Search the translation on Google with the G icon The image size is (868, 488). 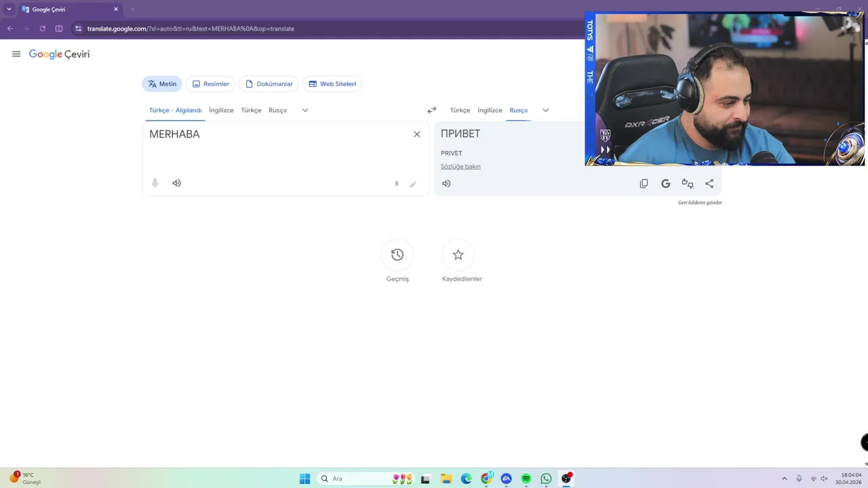(x=666, y=184)
